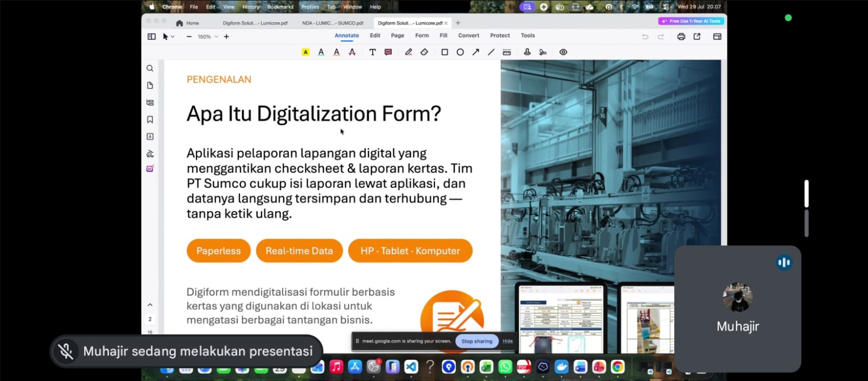Redo the last action
Image resolution: width=868 pixels, height=381 pixels.
[661, 36]
